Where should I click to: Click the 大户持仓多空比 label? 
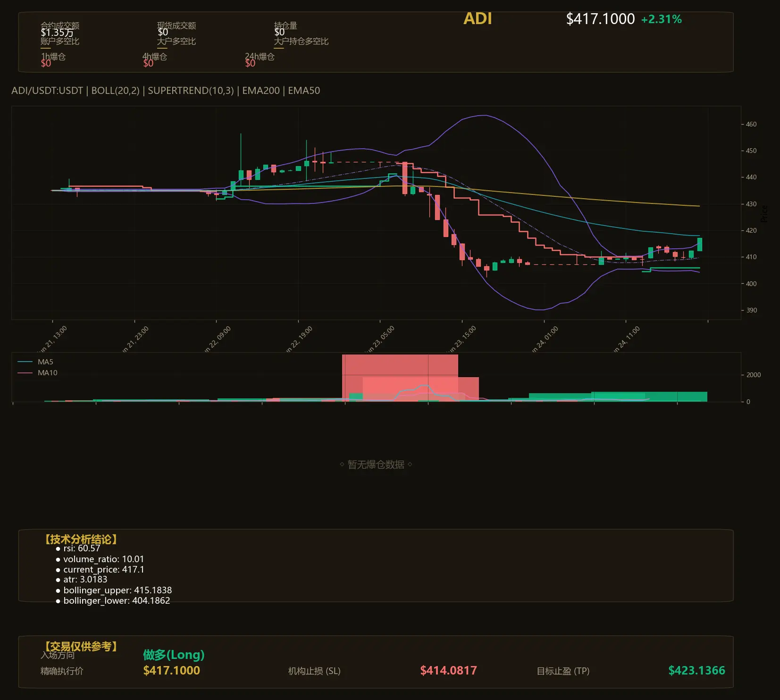[x=301, y=42]
